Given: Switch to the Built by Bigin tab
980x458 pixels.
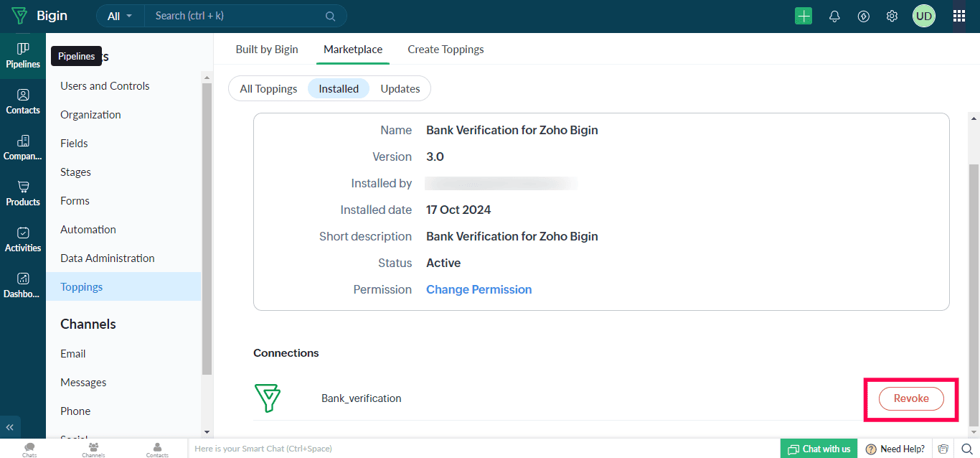Looking at the screenshot, I should pos(267,50).
